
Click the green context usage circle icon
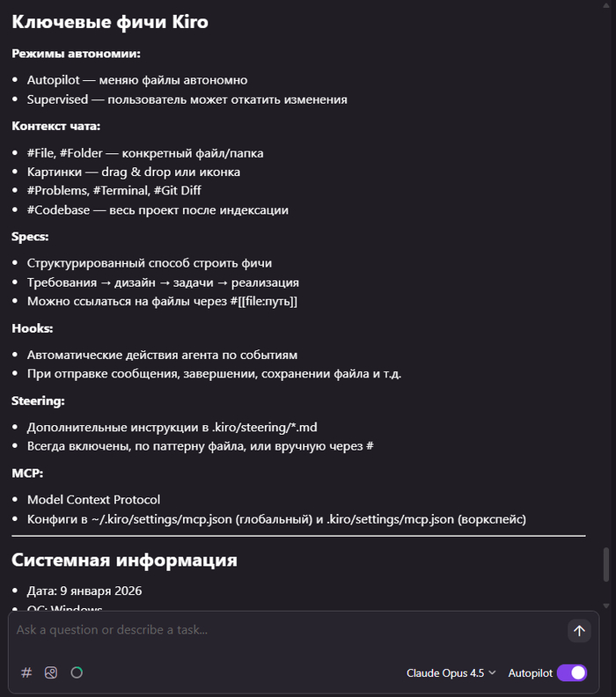77,672
